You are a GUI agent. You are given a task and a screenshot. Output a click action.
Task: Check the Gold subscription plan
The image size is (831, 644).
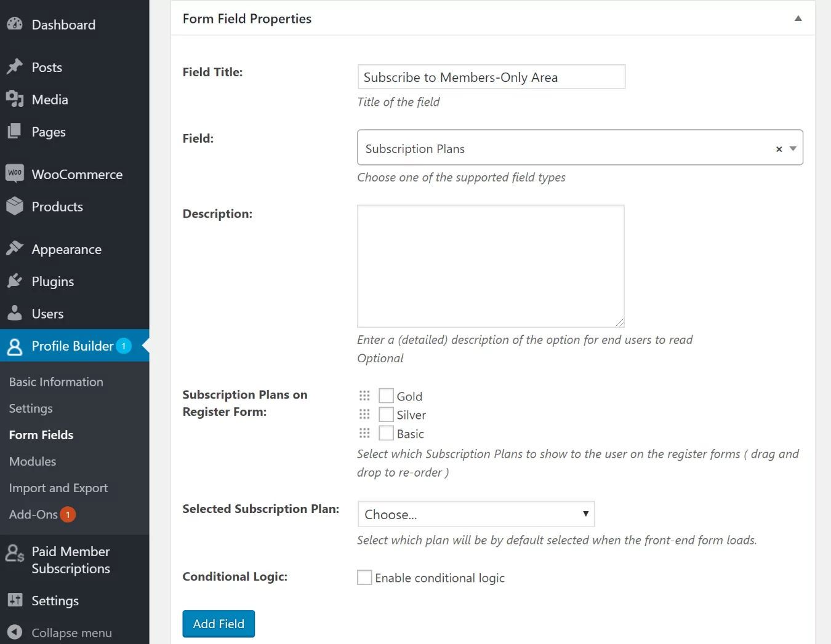386,396
